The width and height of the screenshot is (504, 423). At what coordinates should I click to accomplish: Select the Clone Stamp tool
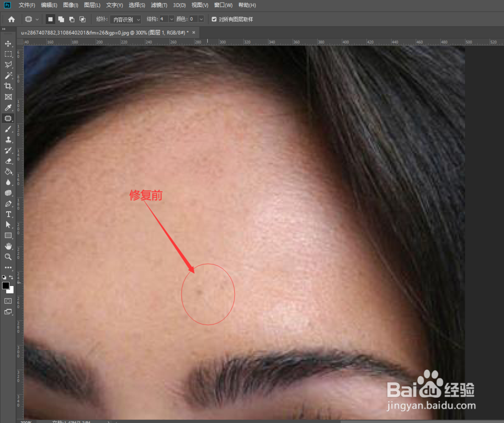click(x=8, y=139)
